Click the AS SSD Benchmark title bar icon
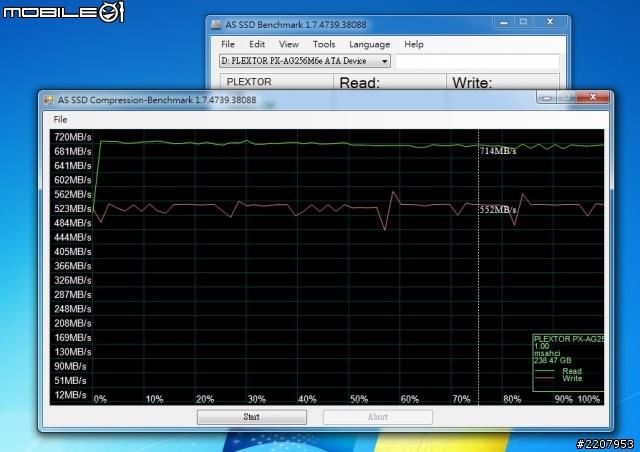Image resolution: width=640 pixels, height=452 pixels. point(216,24)
